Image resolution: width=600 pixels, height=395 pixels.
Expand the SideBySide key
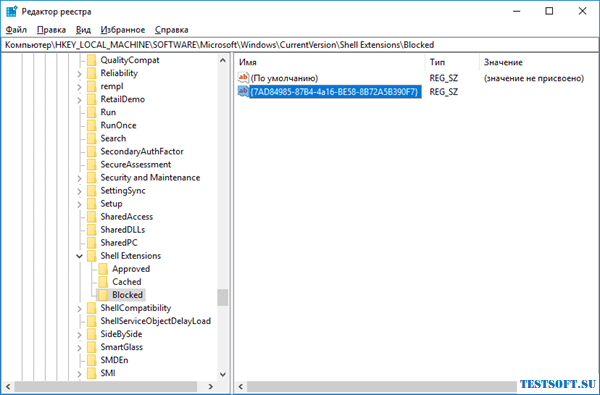pos(79,335)
